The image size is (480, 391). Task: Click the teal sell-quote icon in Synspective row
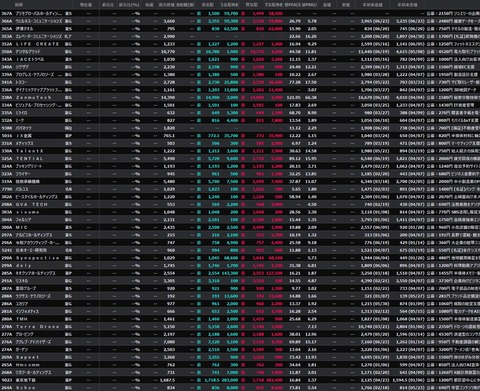[199, 258]
